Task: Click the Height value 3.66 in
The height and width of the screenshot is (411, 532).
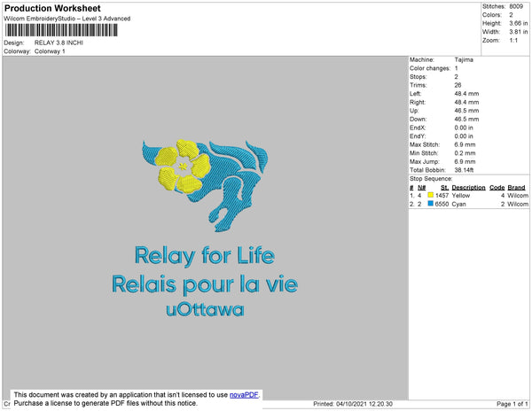Action: tap(519, 23)
